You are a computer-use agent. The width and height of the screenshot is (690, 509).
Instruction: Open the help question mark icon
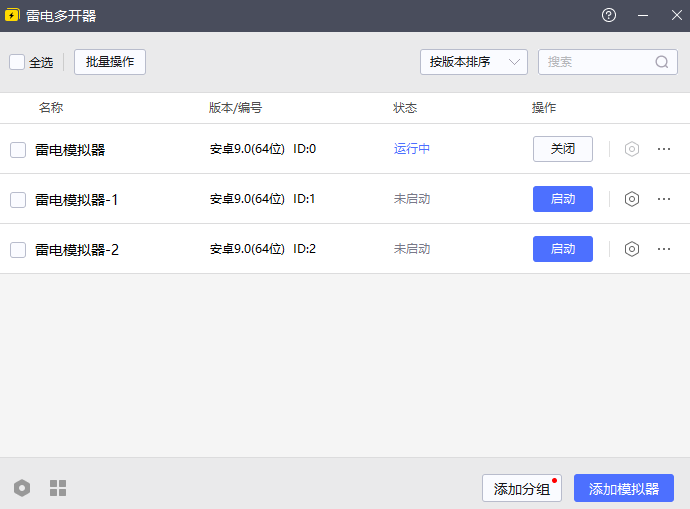pos(609,15)
